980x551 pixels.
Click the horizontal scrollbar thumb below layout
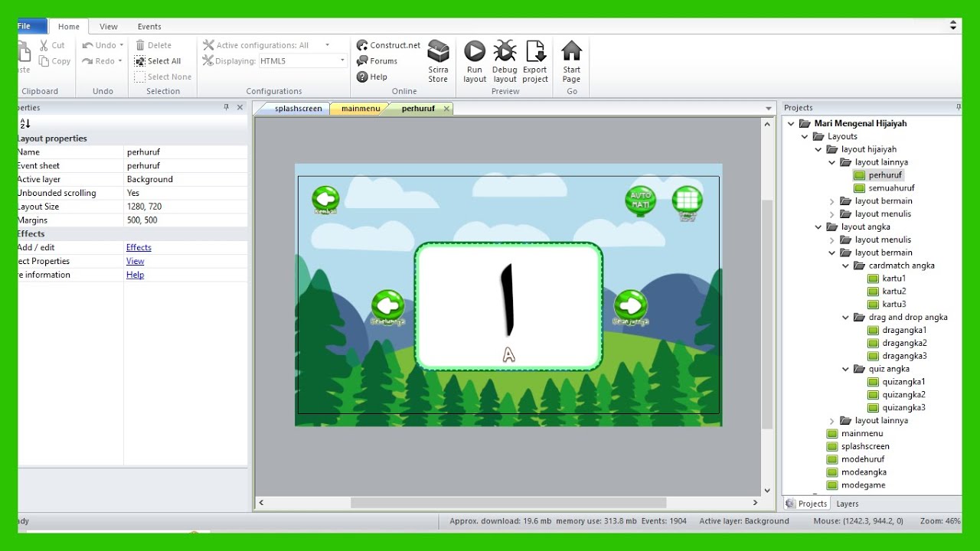[508, 503]
